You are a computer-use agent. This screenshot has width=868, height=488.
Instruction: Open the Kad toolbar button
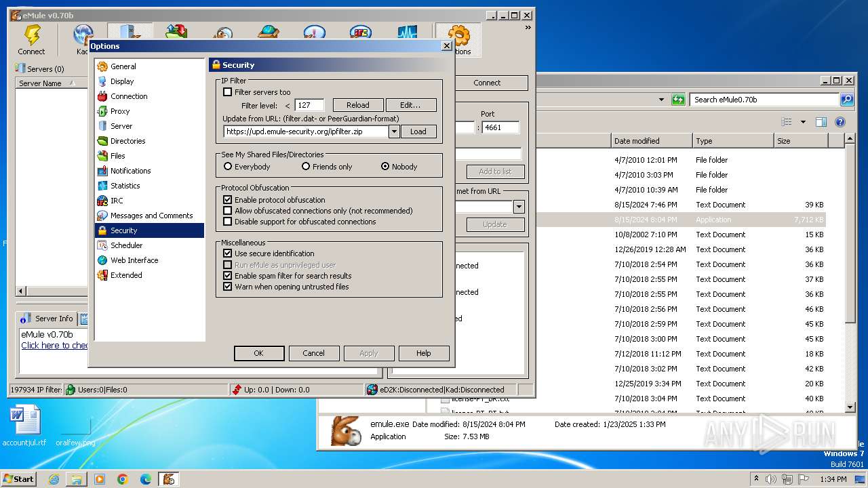83,40
